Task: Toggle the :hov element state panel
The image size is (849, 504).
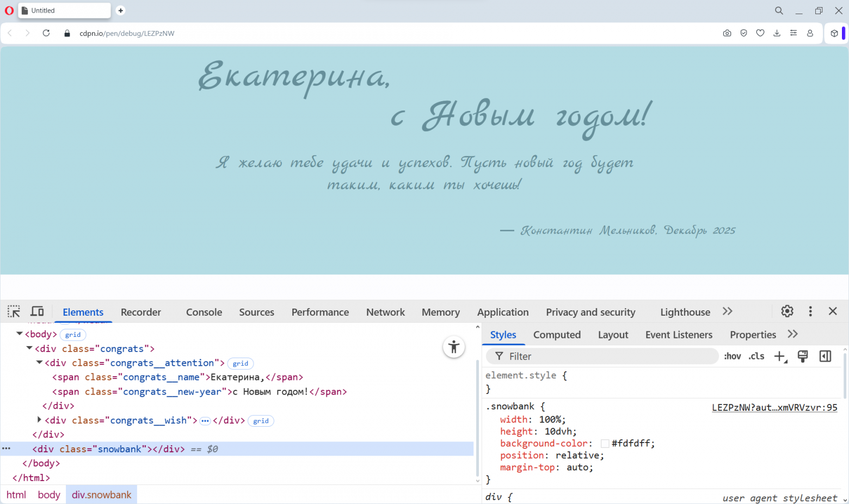Action: coord(732,357)
